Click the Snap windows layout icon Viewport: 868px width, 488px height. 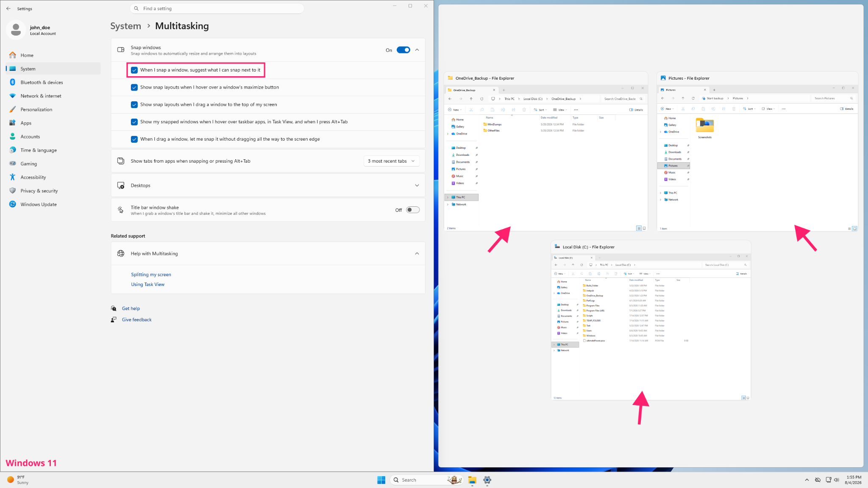tap(121, 50)
